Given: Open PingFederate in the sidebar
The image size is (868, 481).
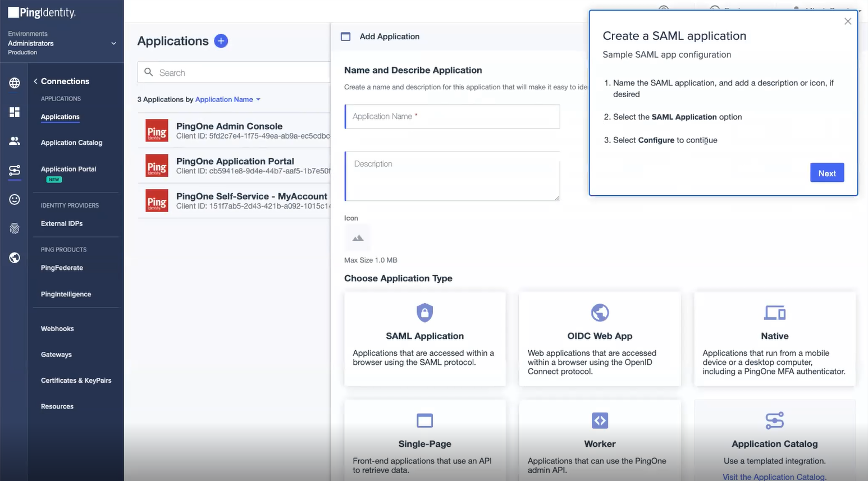Looking at the screenshot, I should (62, 268).
